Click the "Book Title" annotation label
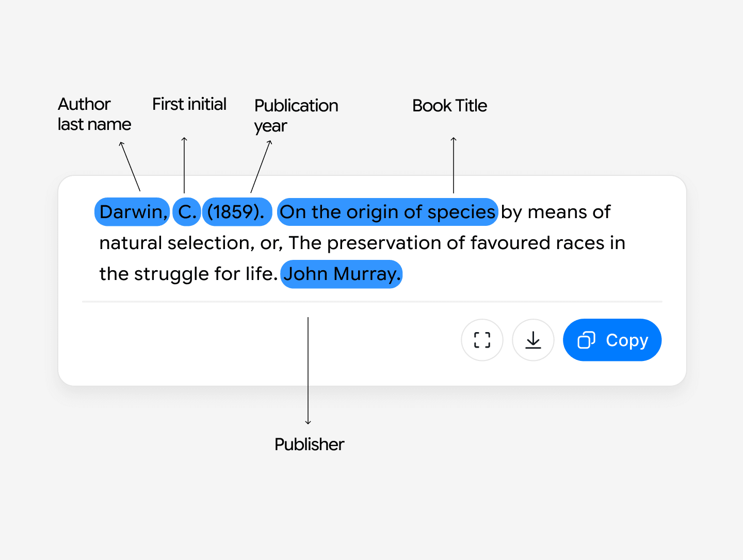This screenshot has width=743, height=560. [x=449, y=106]
